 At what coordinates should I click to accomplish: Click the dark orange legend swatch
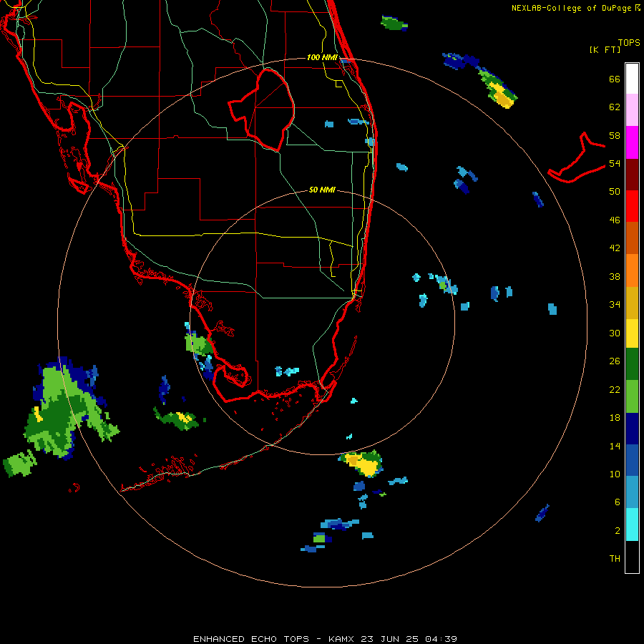632,238
